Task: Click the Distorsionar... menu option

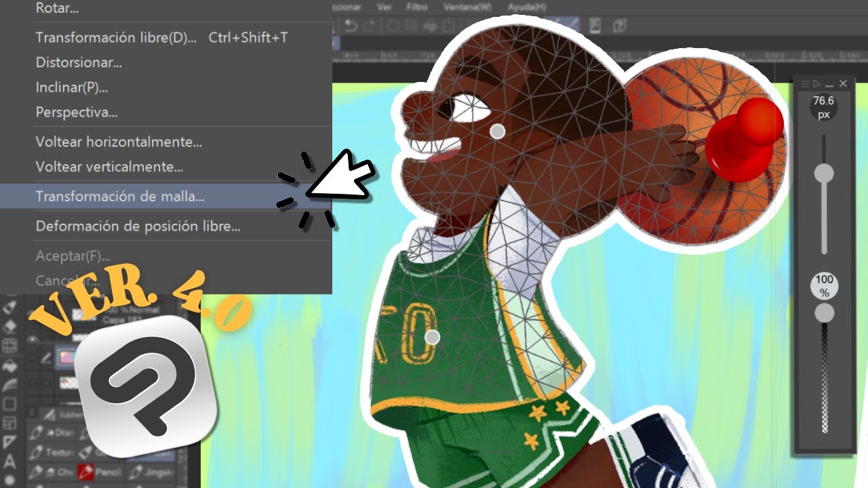Action: click(x=79, y=63)
